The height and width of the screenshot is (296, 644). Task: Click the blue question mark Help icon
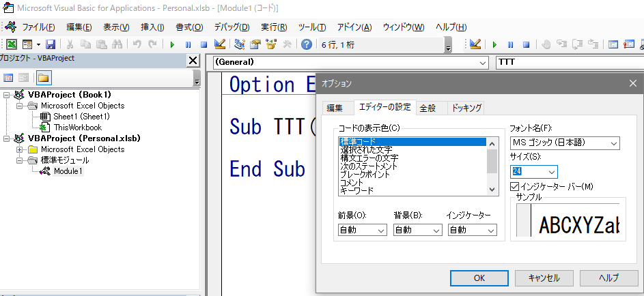[307, 44]
